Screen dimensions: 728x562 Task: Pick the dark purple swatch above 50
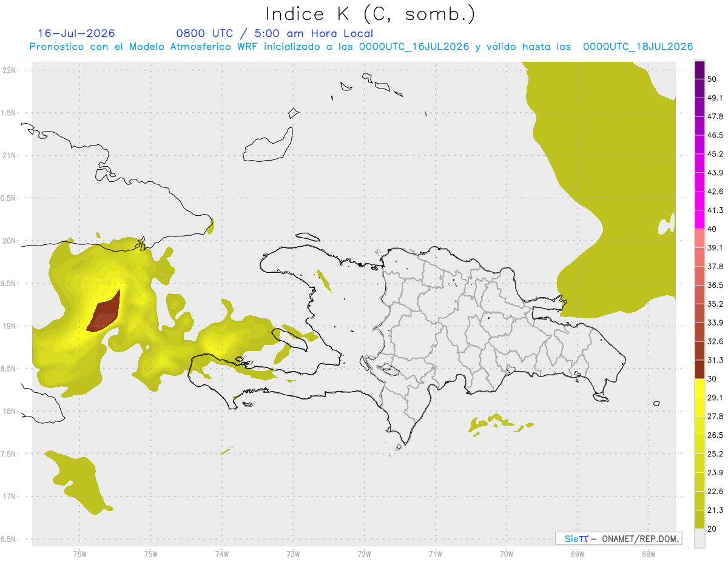click(x=699, y=70)
